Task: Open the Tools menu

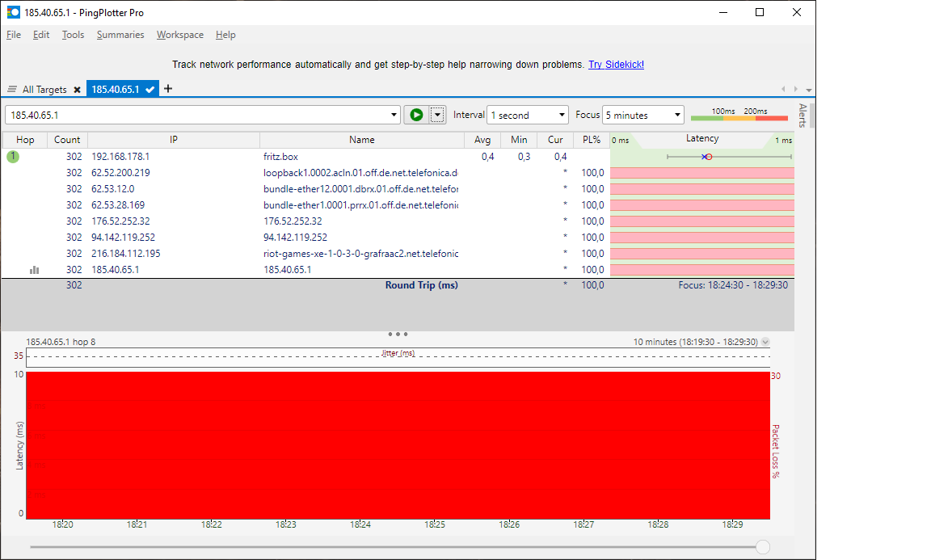Action: 73,35
